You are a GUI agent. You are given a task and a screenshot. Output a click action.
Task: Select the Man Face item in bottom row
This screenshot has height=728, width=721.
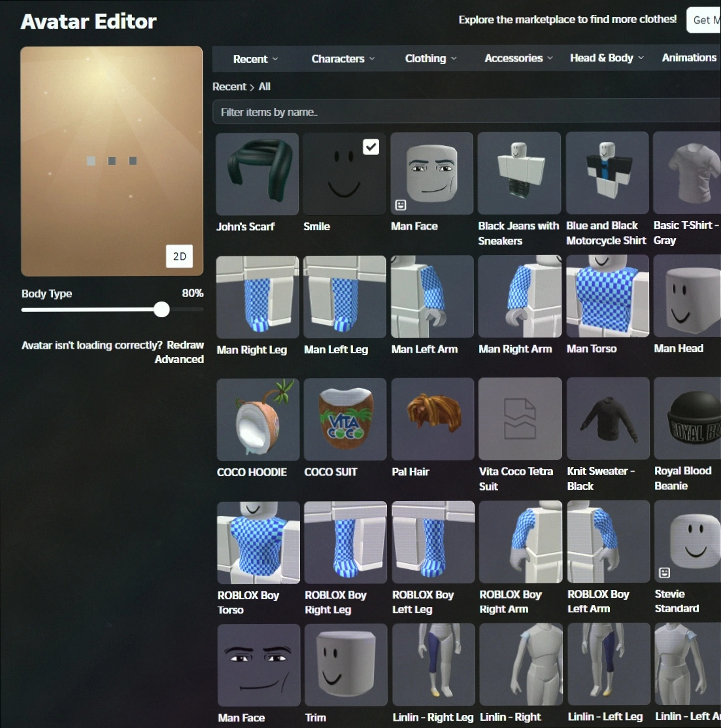coord(259,665)
